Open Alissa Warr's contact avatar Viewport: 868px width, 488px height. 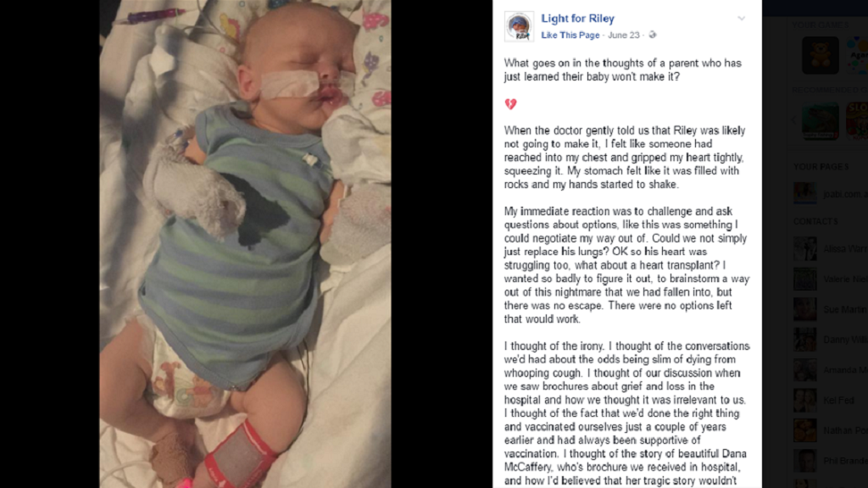click(805, 249)
